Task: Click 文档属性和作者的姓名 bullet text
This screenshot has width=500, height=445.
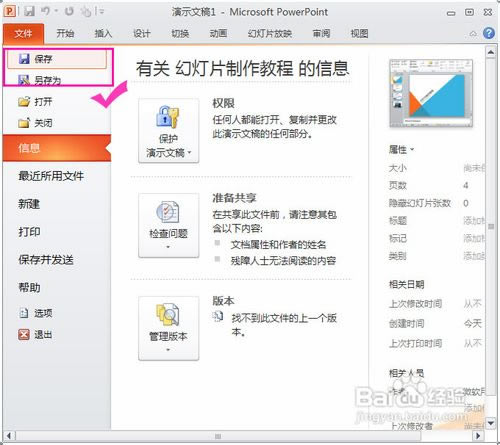Action: pyautogui.click(x=278, y=245)
